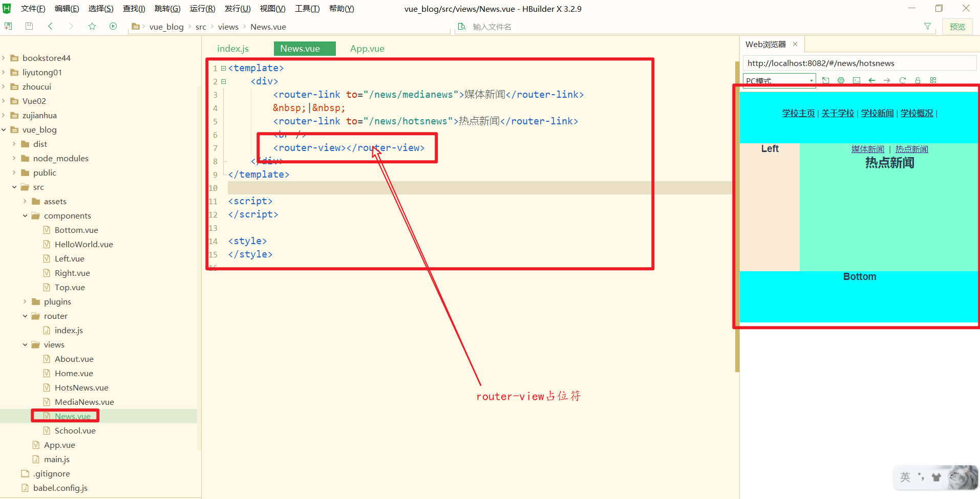Viewport: 980px width, 499px height.
Task: Click the breadcrumb folder icon
Action: pos(136,27)
